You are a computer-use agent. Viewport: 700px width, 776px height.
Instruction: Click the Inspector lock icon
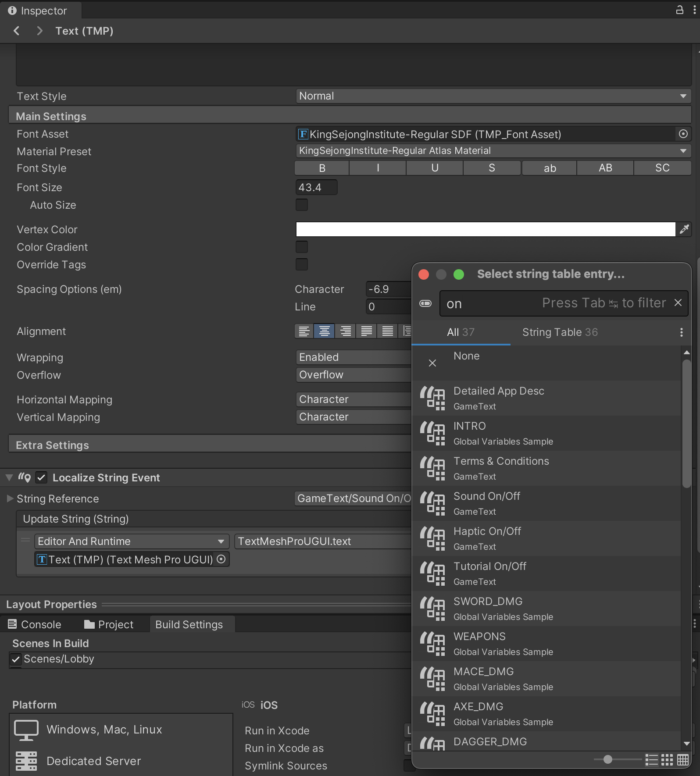click(679, 10)
